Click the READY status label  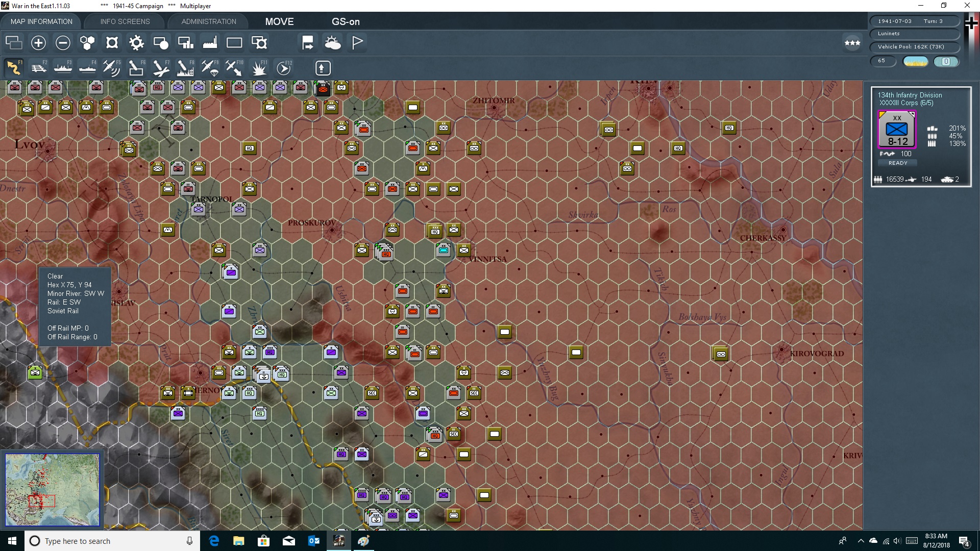pyautogui.click(x=898, y=163)
